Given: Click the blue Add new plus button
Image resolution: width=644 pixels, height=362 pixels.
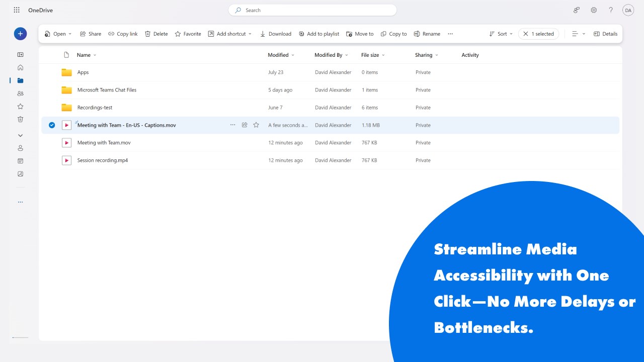Looking at the screenshot, I should pos(20,34).
